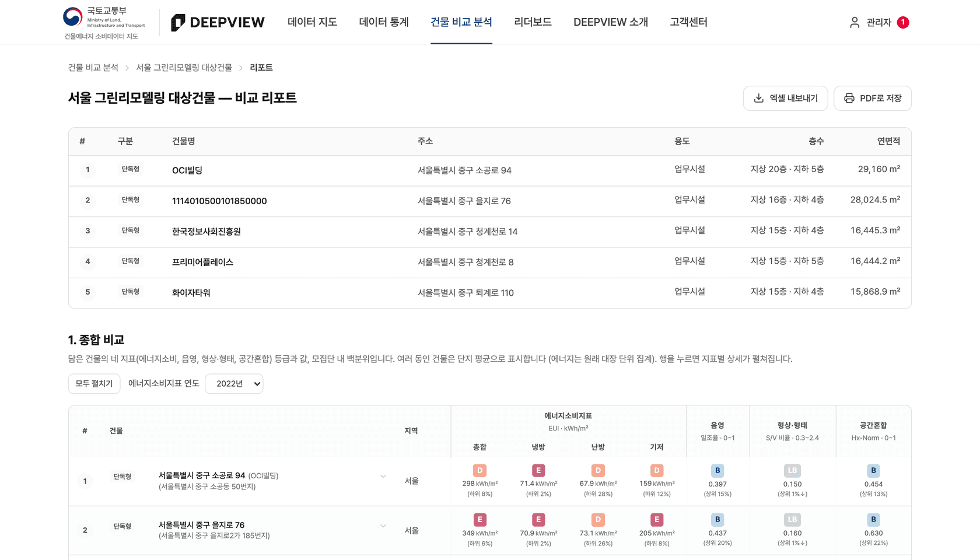Image resolution: width=980 pixels, height=560 pixels.
Task: Open the 고객센터 menu
Action: [x=688, y=22]
